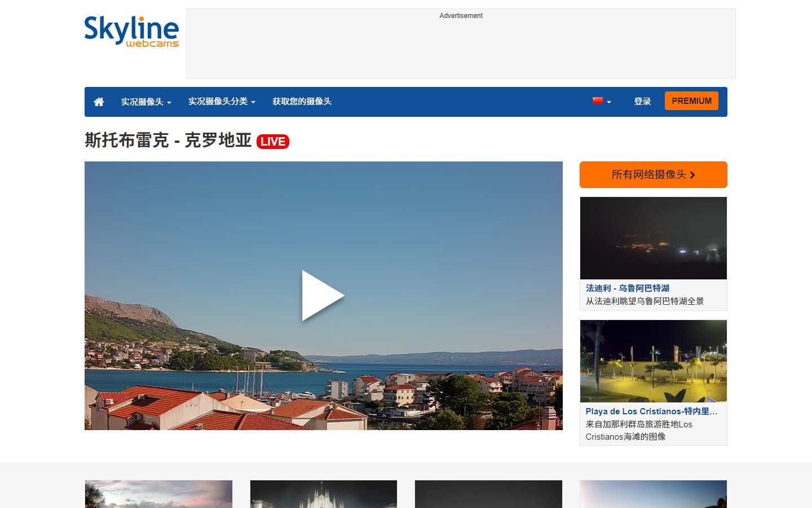Click the 登录 login link

(x=642, y=102)
